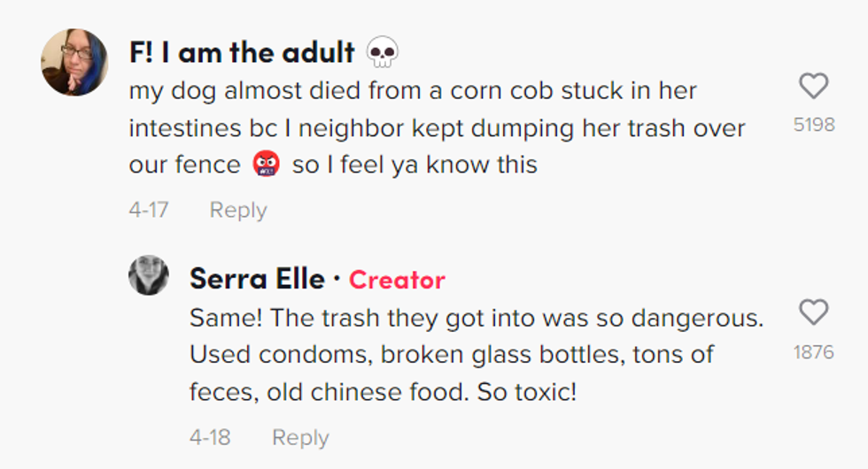Click the 5198 like count

[x=813, y=125]
